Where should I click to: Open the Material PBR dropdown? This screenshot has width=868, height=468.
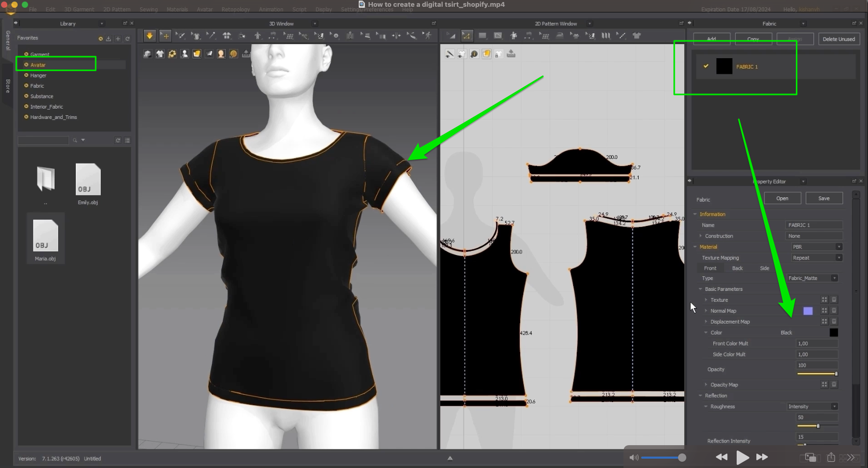(x=817, y=247)
